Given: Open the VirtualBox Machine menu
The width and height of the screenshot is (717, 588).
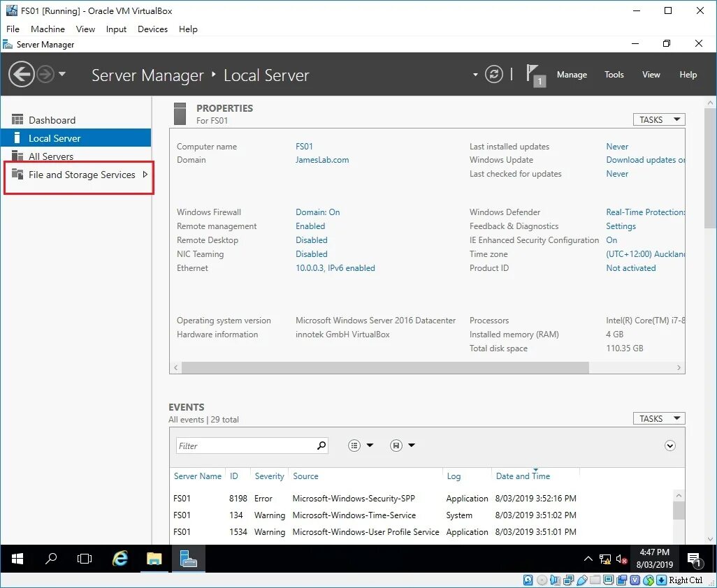Looking at the screenshot, I should tap(48, 29).
